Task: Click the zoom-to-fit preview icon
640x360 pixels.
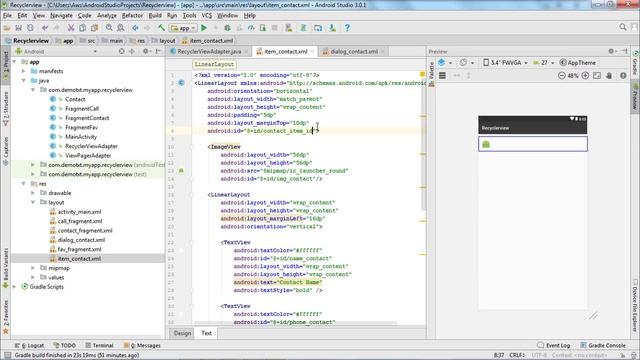Action: (597, 76)
